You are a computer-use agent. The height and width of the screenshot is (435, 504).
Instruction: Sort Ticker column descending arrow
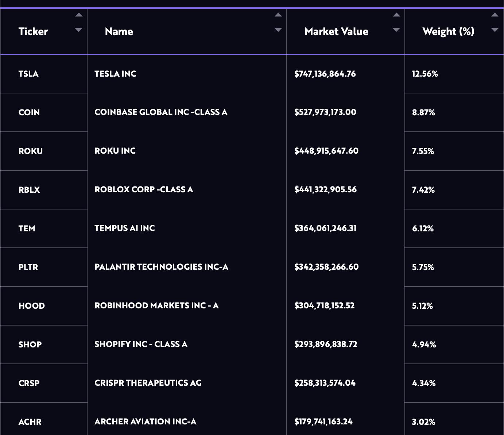point(79,30)
